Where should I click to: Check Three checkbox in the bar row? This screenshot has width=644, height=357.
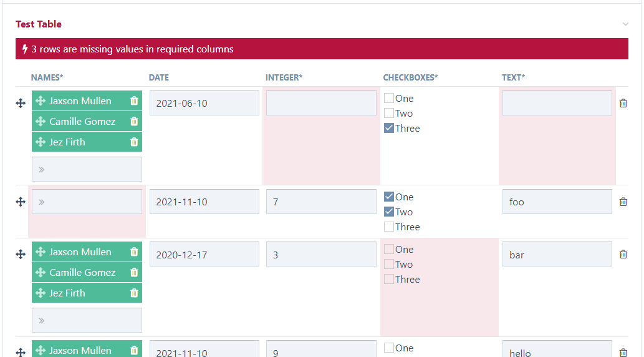(389, 279)
